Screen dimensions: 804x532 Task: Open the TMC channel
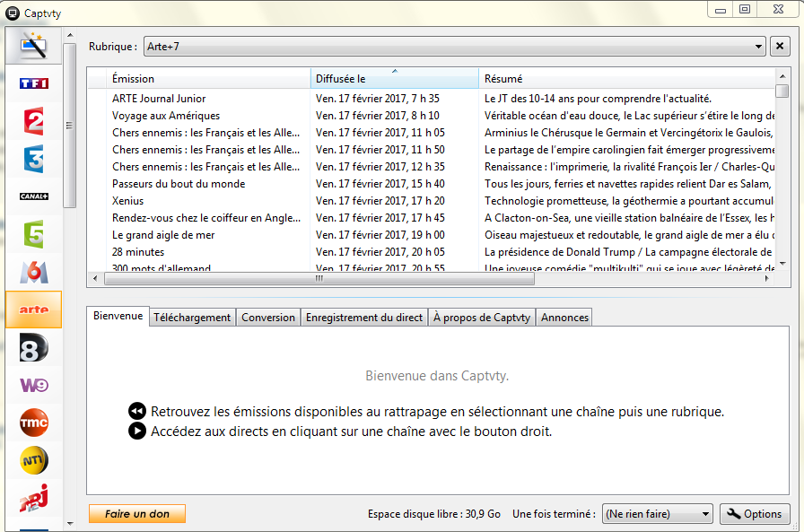pos(33,423)
